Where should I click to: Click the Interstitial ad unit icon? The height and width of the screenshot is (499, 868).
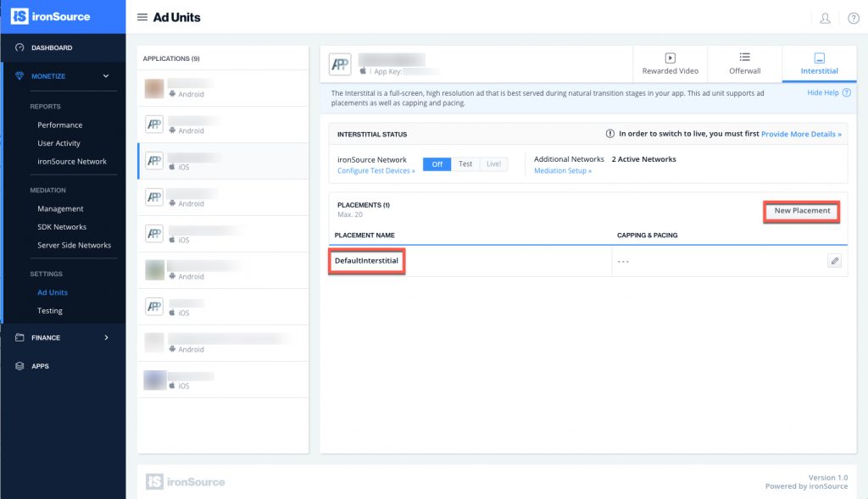(820, 58)
